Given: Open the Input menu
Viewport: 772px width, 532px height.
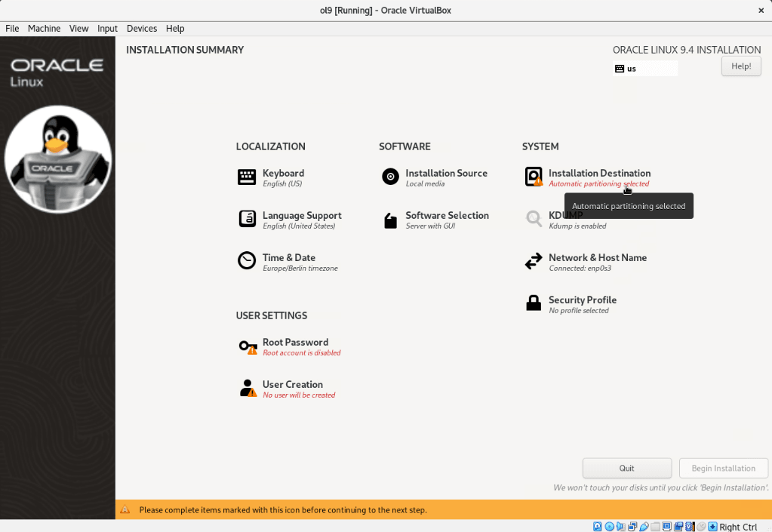Looking at the screenshot, I should [107, 29].
